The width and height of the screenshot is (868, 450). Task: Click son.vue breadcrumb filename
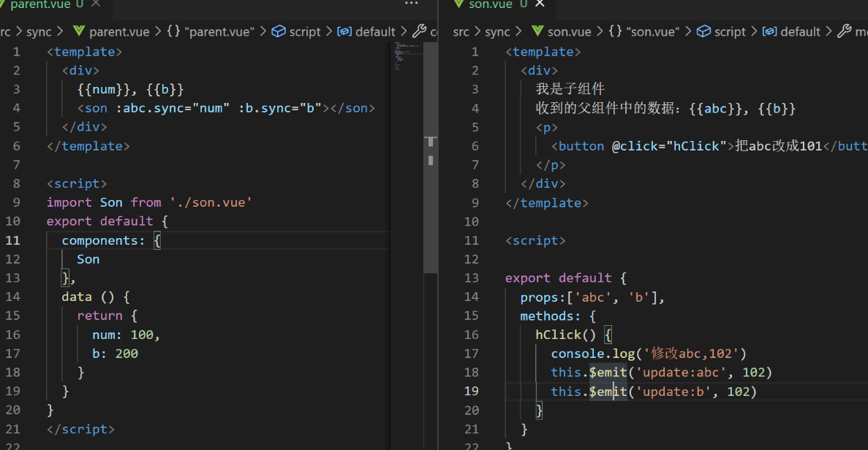569,32
